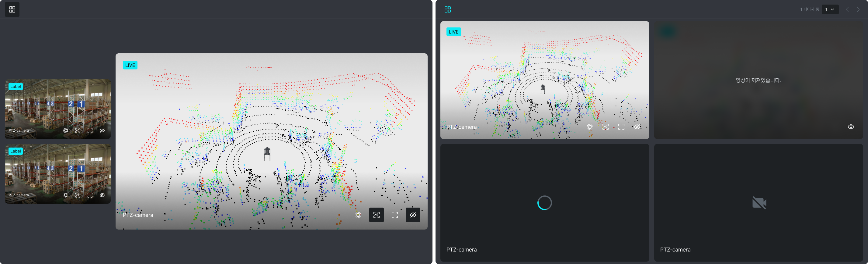Open the page number dropdown showing 1
This screenshot has width=868, height=264.
[830, 9]
